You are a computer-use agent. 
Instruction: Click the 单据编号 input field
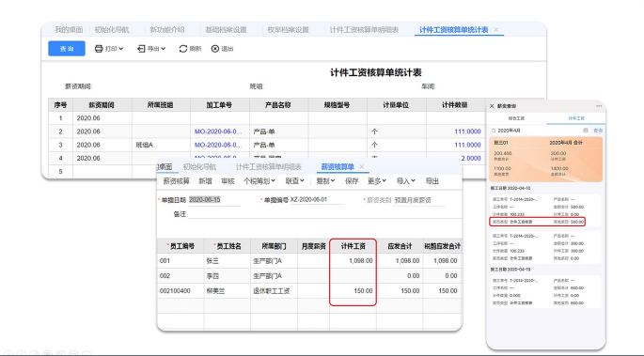pyautogui.click(x=316, y=200)
